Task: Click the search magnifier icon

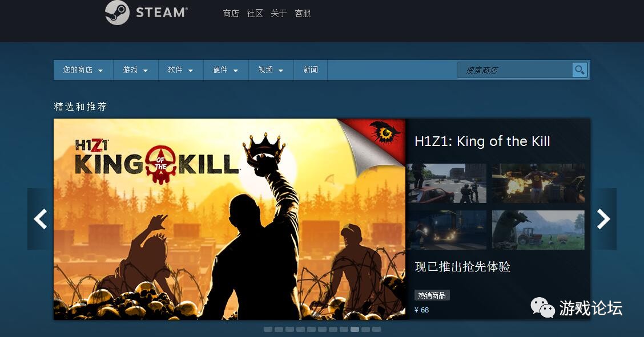Action: coord(579,70)
